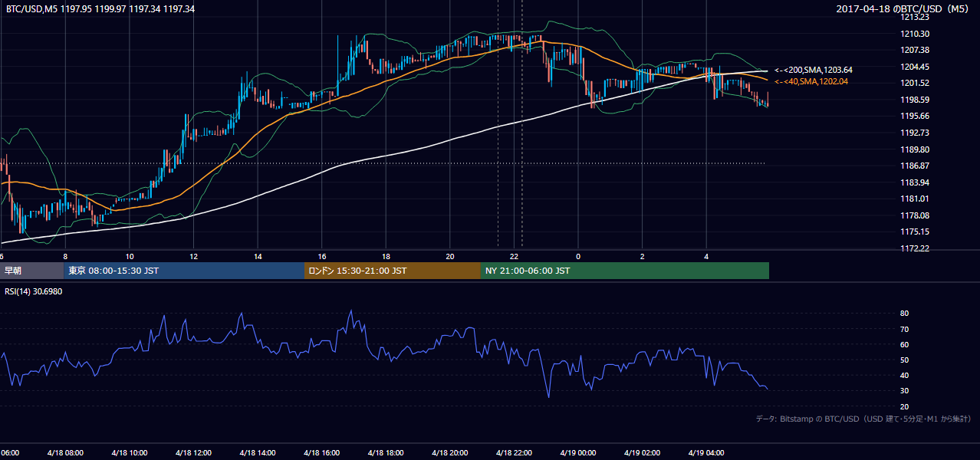The height and width of the screenshot is (460, 980).
Task: Click RSI scale label 60
Action: (x=905, y=345)
